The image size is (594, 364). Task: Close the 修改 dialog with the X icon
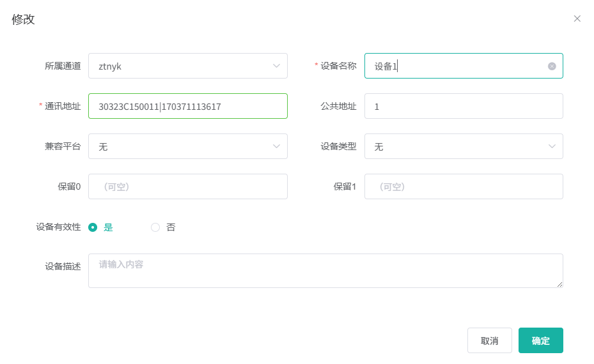[x=577, y=19]
